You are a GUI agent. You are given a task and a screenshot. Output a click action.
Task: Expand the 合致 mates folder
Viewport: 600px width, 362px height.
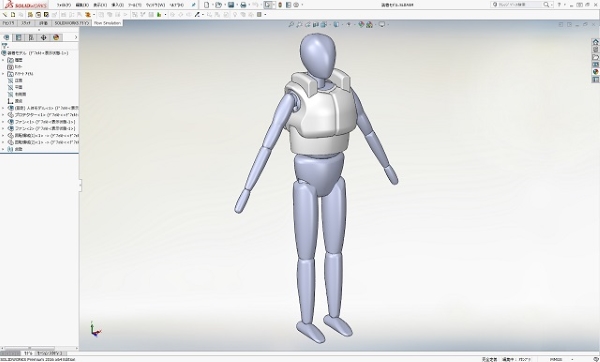point(3,149)
